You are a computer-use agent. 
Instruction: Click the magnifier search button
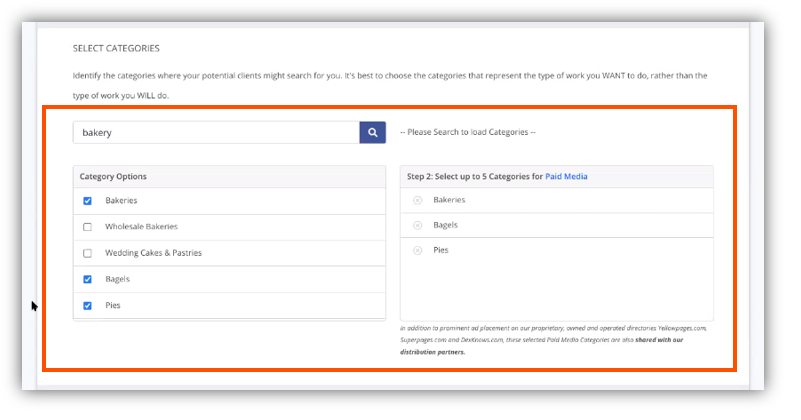click(x=372, y=132)
